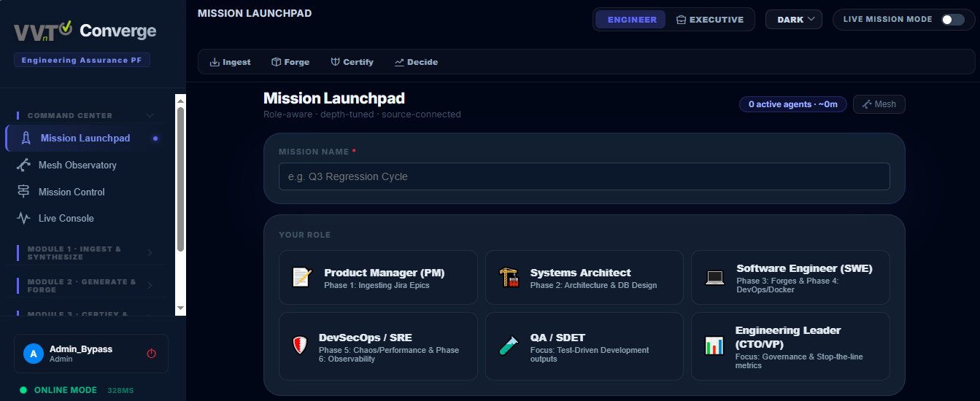The width and height of the screenshot is (980, 401).
Task: Click the 328MS latency value
Action: pyautogui.click(x=120, y=391)
